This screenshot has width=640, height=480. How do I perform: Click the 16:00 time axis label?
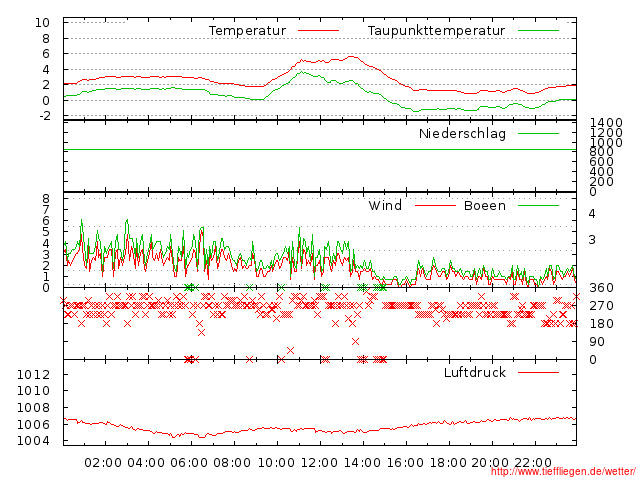[405, 462]
